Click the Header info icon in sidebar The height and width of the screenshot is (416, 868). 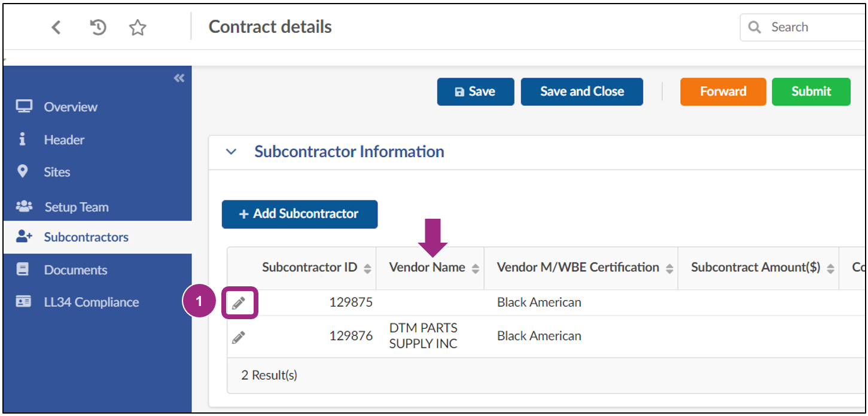point(24,139)
